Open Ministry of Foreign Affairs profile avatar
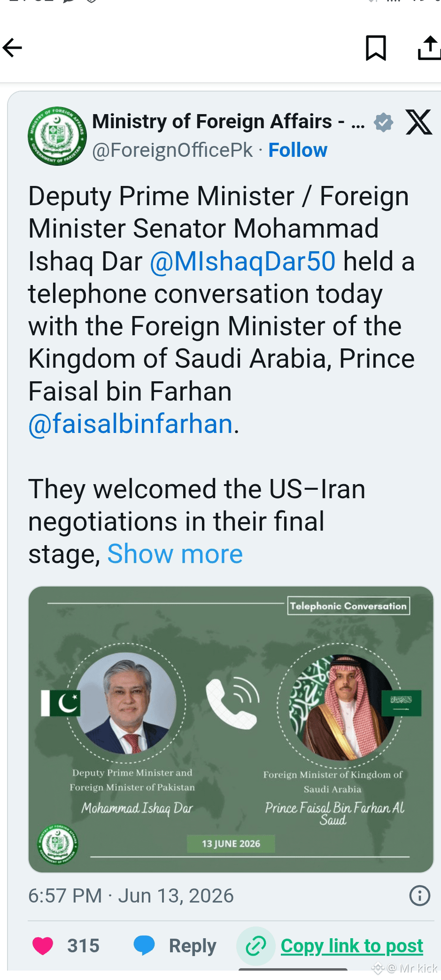The width and height of the screenshot is (441, 980). 57,136
